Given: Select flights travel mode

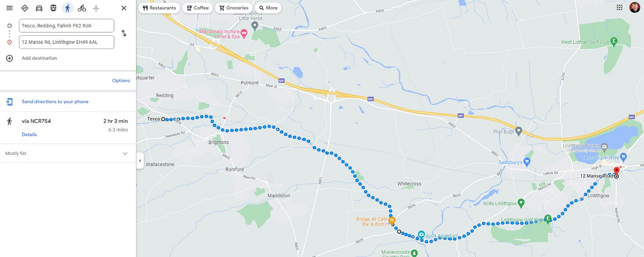Looking at the screenshot, I should (x=96, y=8).
